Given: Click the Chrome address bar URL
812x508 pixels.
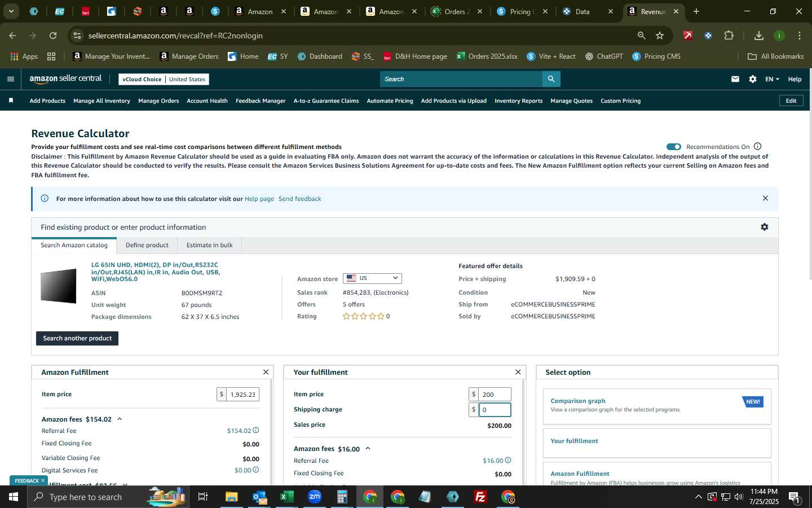Looking at the screenshot, I should click(175, 36).
